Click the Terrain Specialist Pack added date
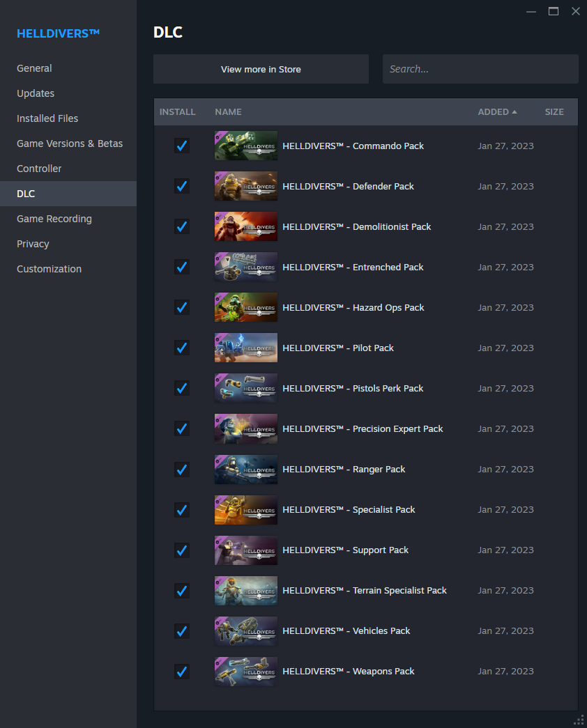The height and width of the screenshot is (728, 587). (505, 591)
